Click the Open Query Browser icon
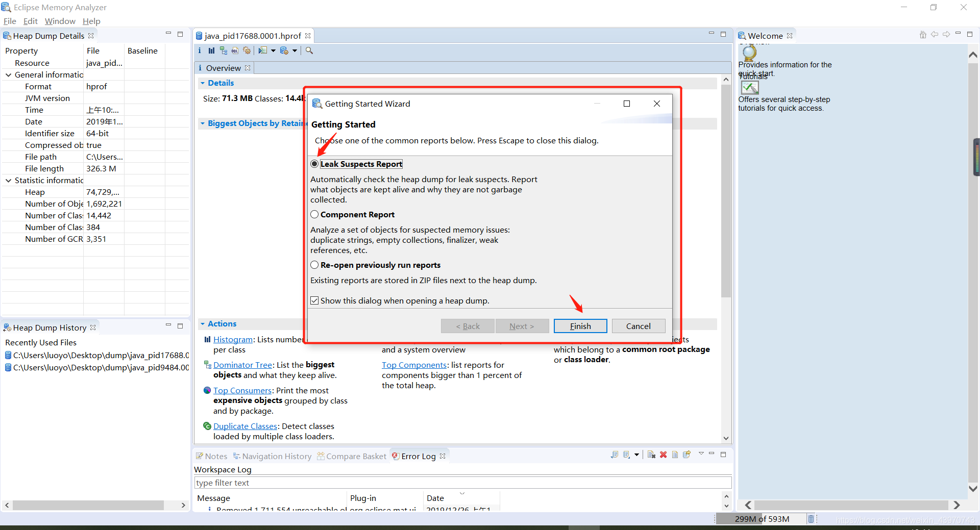The image size is (980, 530). pyautogui.click(x=284, y=51)
